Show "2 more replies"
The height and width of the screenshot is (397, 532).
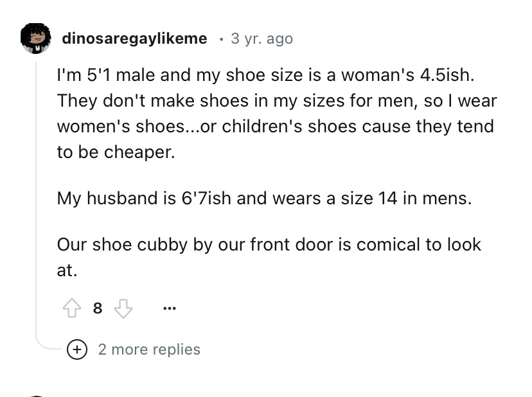tap(148, 349)
